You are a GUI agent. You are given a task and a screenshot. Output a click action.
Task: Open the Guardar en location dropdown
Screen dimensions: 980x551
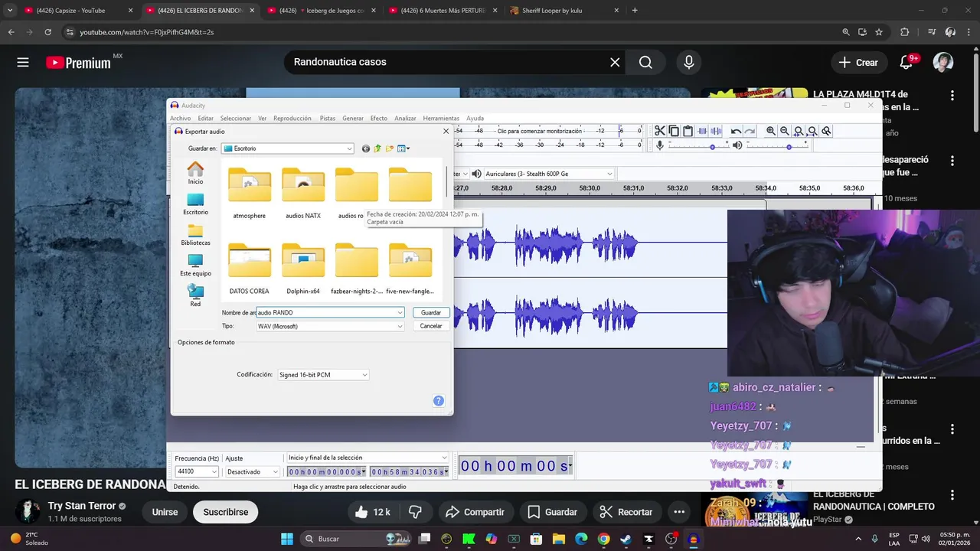(x=288, y=148)
